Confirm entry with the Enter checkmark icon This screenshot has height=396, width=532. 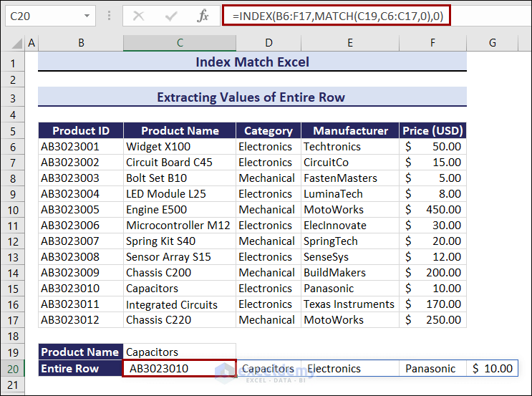pyautogui.click(x=171, y=15)
